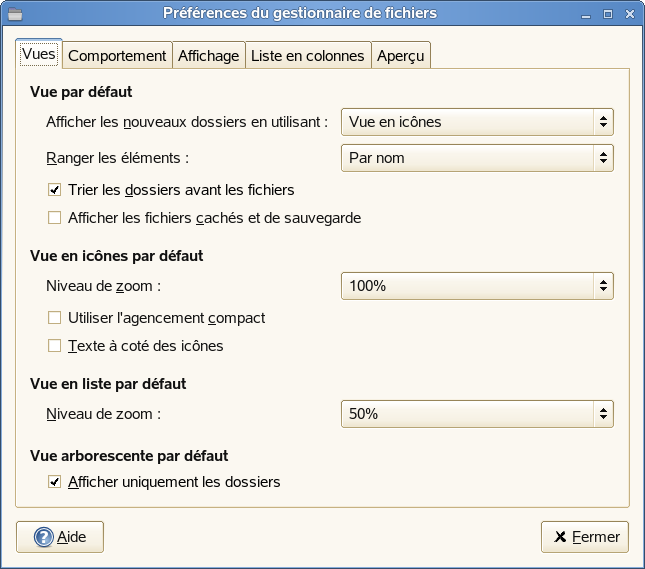The height and width of the screenshot is (569, 645).
Task: Uncheck Trier les dossiers avant les fichiers
Action: 55,189
